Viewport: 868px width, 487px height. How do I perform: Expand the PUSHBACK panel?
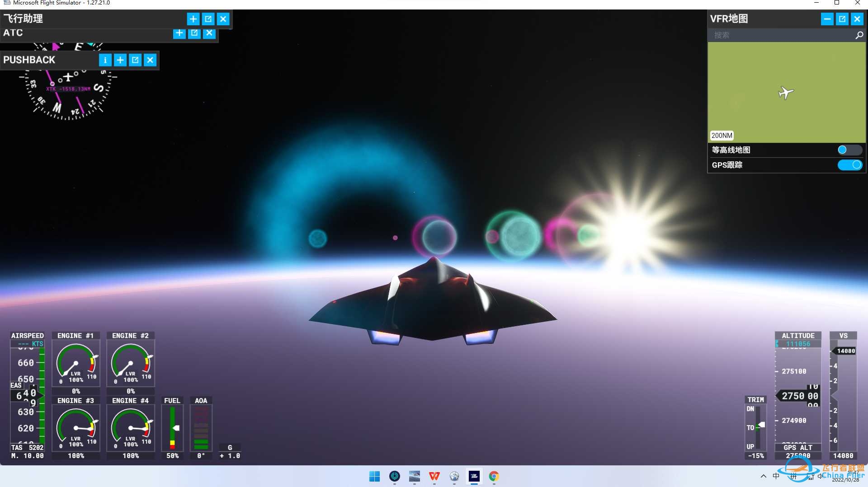120,60
